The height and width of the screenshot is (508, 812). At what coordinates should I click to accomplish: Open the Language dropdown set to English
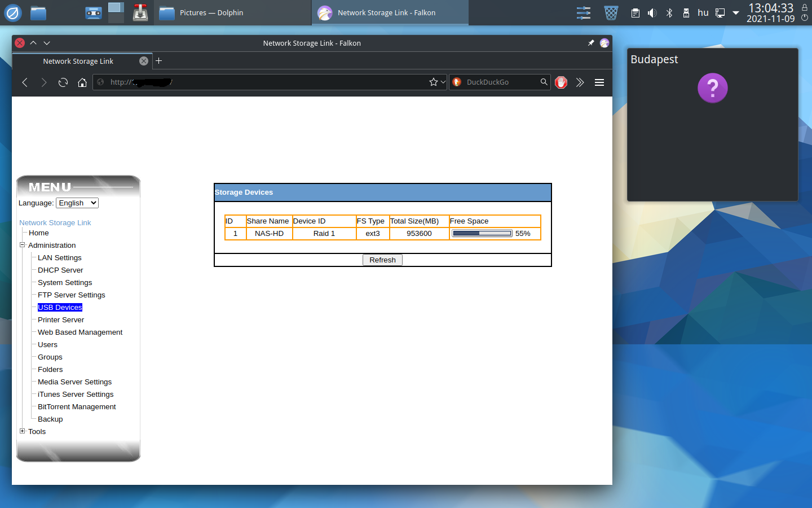click(77, 203)
